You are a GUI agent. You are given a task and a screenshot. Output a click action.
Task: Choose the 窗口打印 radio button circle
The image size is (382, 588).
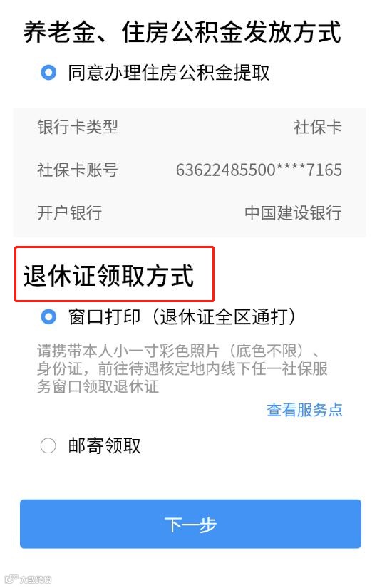48,317
